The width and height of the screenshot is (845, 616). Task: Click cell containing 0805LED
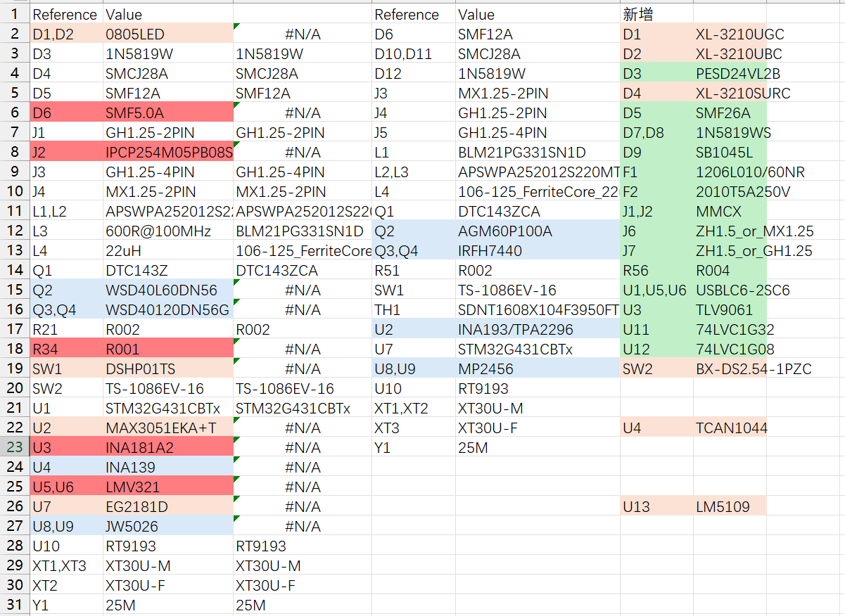pyautogui.click(x=167, y=34)
